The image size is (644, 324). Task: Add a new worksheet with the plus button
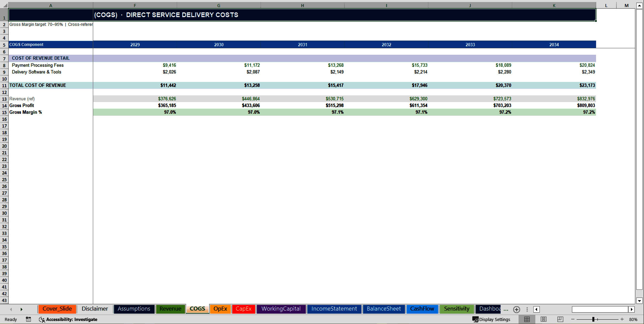click(516, 309)
